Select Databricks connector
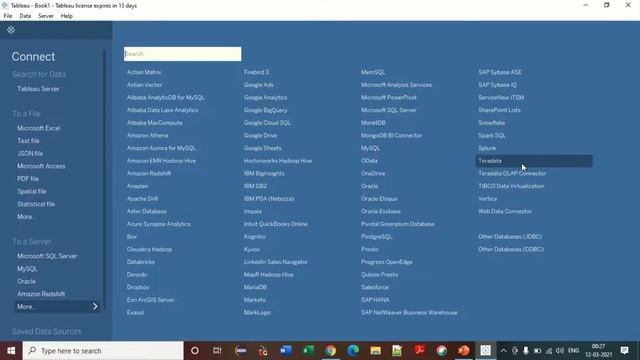 [x=141, y=262]
